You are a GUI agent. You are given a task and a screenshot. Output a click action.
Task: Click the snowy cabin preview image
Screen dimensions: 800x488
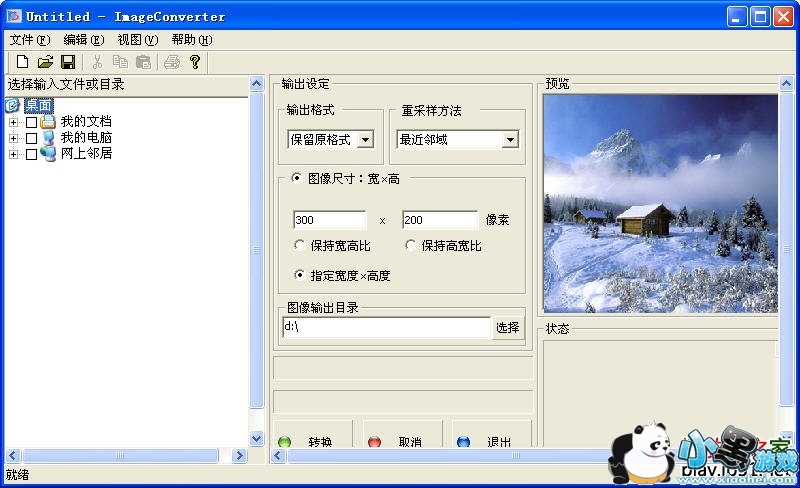point(661,204)
